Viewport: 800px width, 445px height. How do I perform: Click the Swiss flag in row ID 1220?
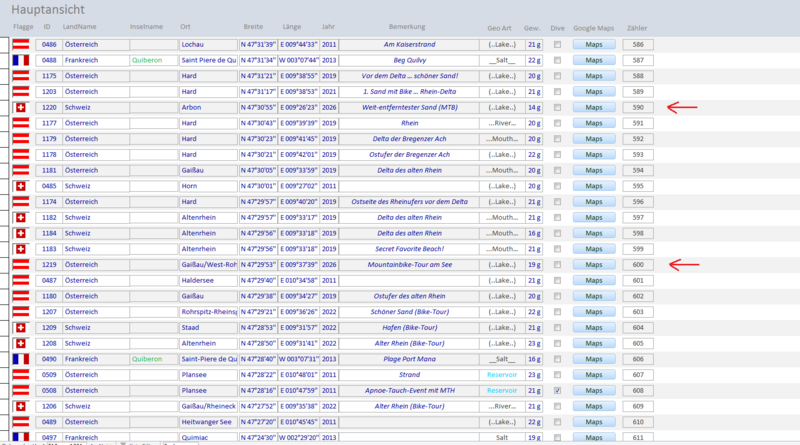21,108
